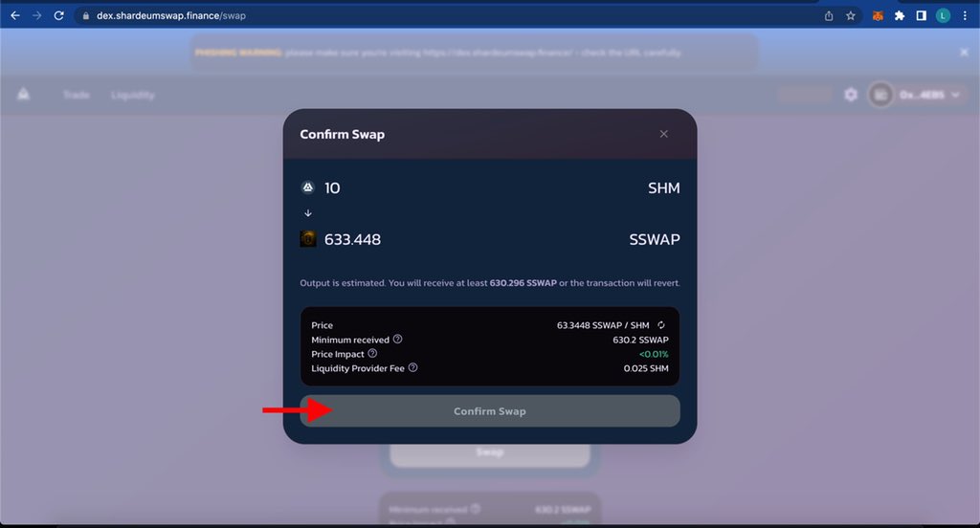Click the 0.025 SHM fee value
The width and height of the screenshot is (980, 528).
point(646,368)
